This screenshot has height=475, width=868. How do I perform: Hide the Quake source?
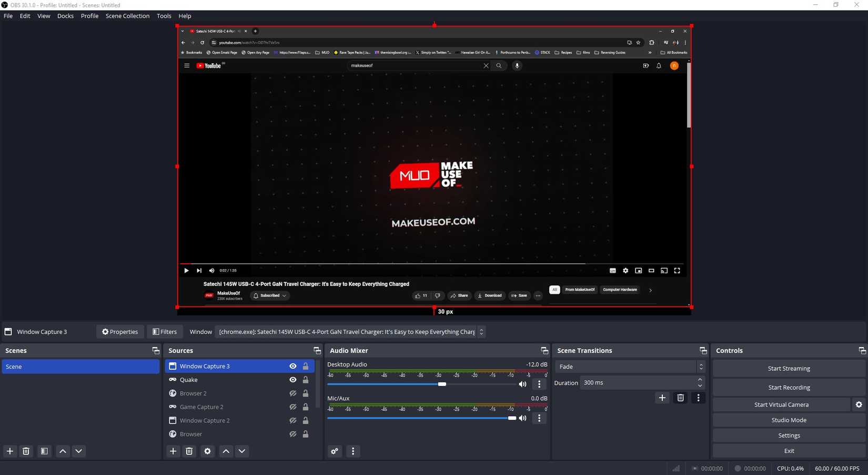[x=293, y=380]
